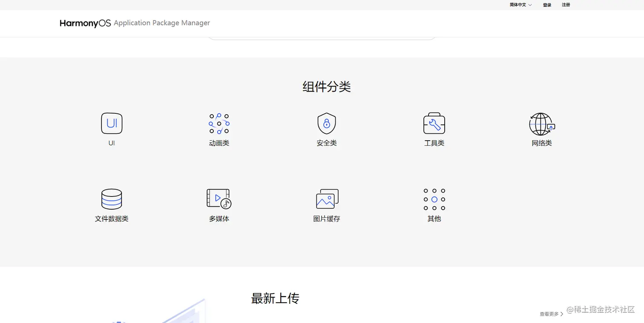Open the 登录 login menu item
This screenshot has width=644, height=323.
(x=547, y=5)
